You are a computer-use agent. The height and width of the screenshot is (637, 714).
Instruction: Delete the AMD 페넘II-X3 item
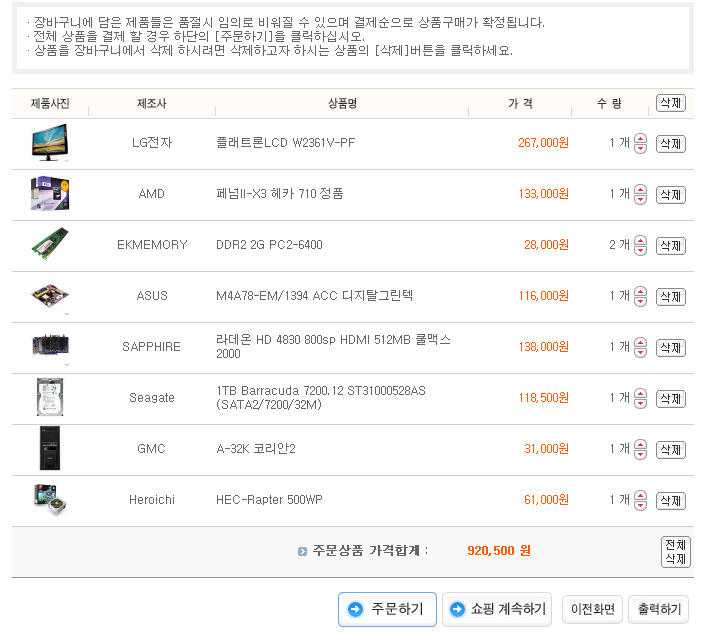click(x=670, y=195)
